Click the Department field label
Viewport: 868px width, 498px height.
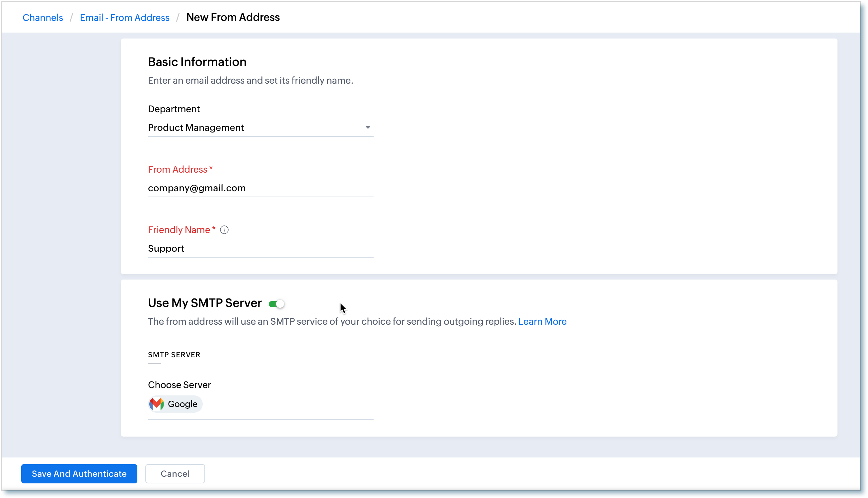pyautogui.click(x=174, y=109)
